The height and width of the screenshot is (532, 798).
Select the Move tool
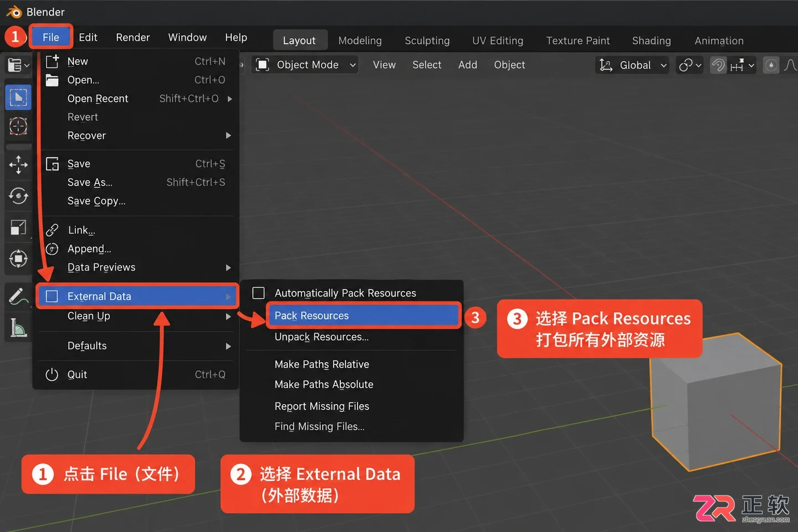(x=18, y=165)
